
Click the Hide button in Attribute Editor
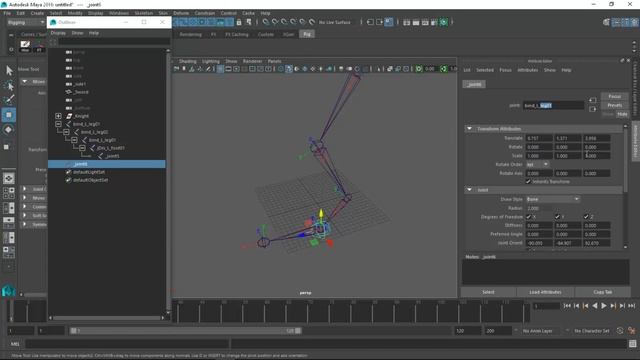coord(622,114)
